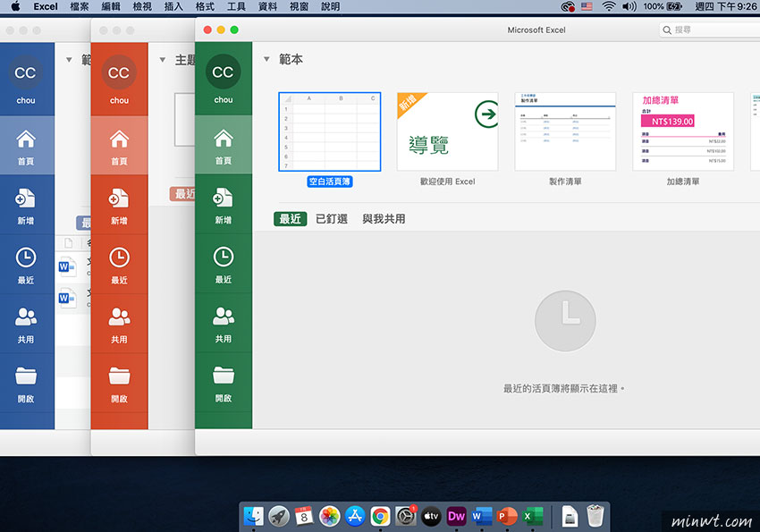Open Recent in Word blue sidebar
The image size is (760, 532).
26,264
